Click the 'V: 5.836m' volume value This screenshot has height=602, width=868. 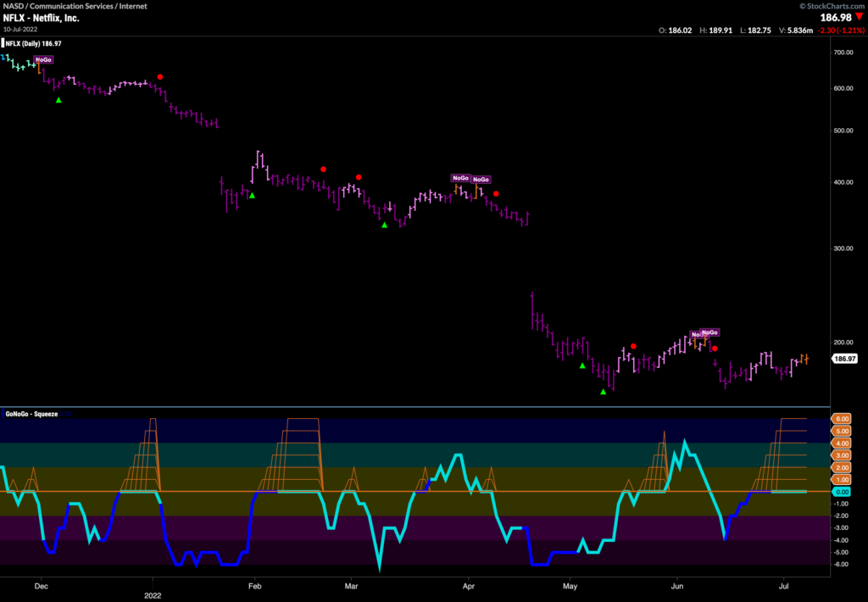pyautogui.click(x=796, y=31)
